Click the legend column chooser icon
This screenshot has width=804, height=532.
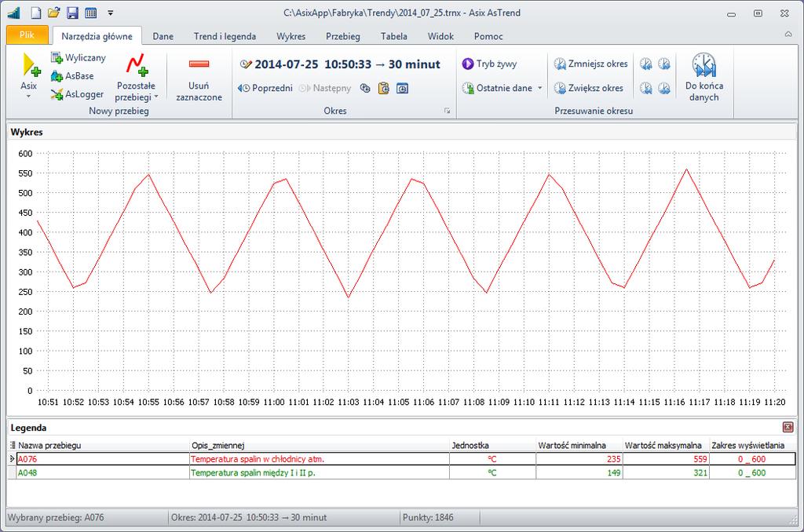point(13,446)
